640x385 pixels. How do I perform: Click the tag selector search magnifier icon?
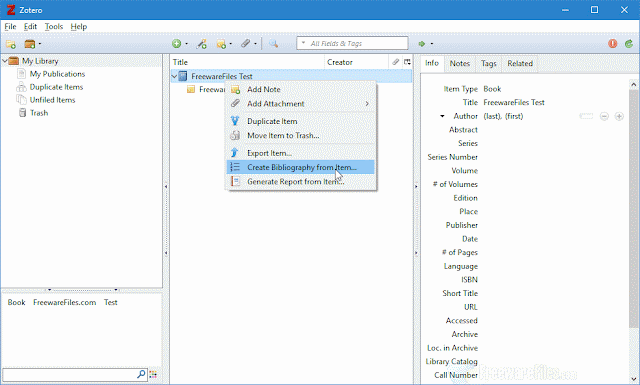tap(141, 374)
